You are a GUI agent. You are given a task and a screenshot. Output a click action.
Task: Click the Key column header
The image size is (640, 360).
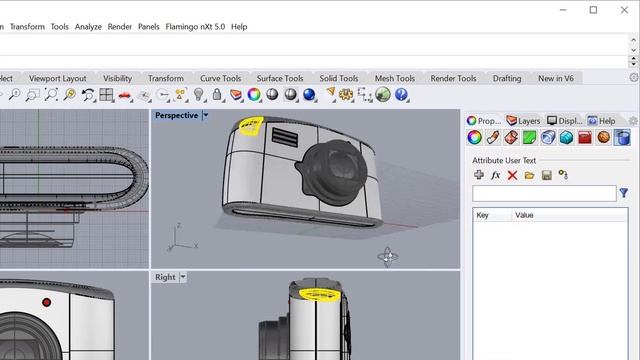point(492,215)
